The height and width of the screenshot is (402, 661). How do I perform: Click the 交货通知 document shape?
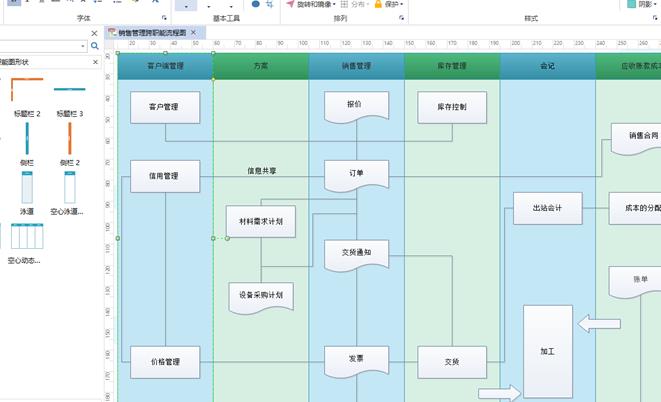(x=357, y=255)
